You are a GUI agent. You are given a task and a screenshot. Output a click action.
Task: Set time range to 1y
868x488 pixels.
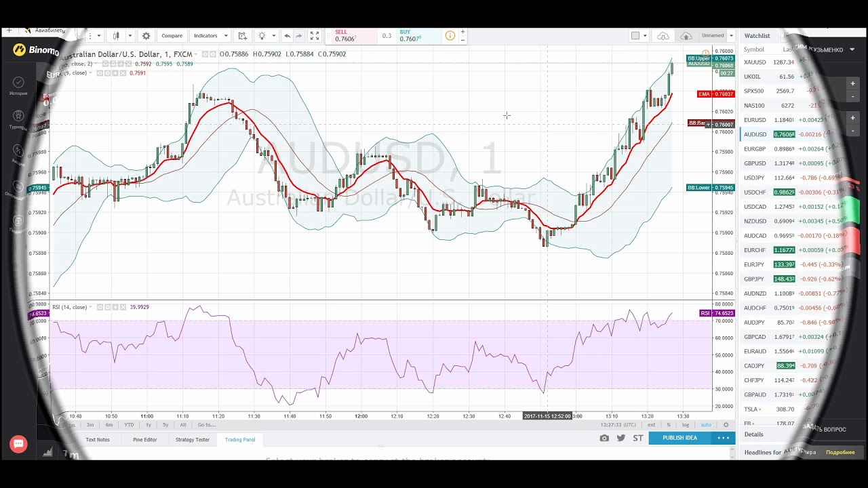(149, 425)
